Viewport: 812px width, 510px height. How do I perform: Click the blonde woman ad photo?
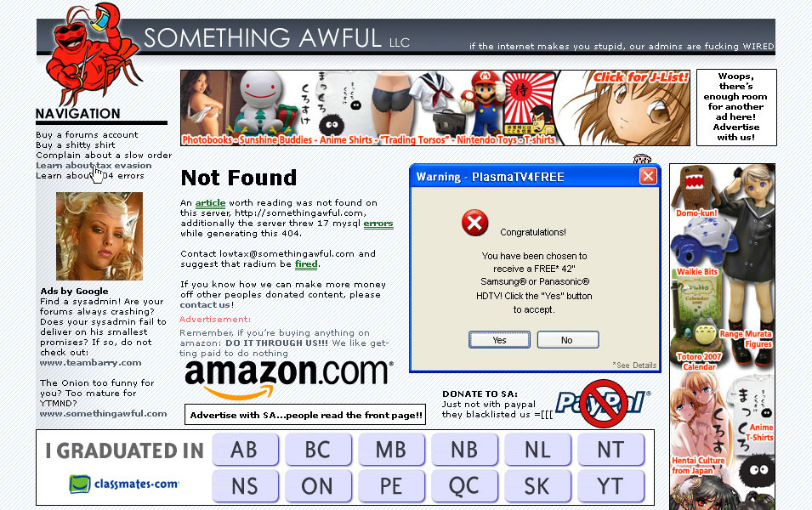99,236
